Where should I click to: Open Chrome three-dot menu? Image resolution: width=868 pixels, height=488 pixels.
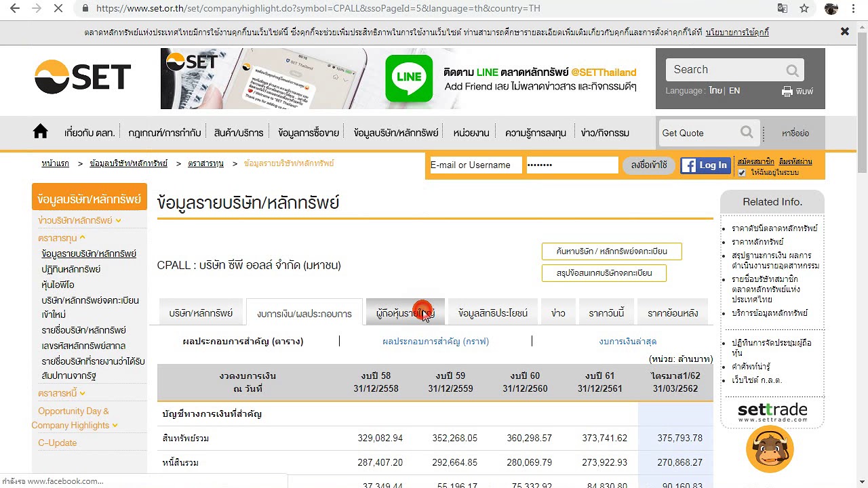(854, 9)
